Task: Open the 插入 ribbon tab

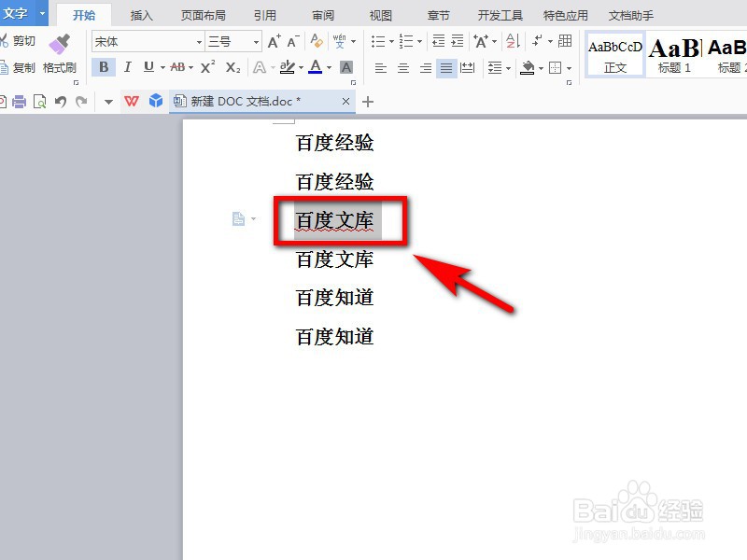Action: pyautogui.click(x=142, y=16)
